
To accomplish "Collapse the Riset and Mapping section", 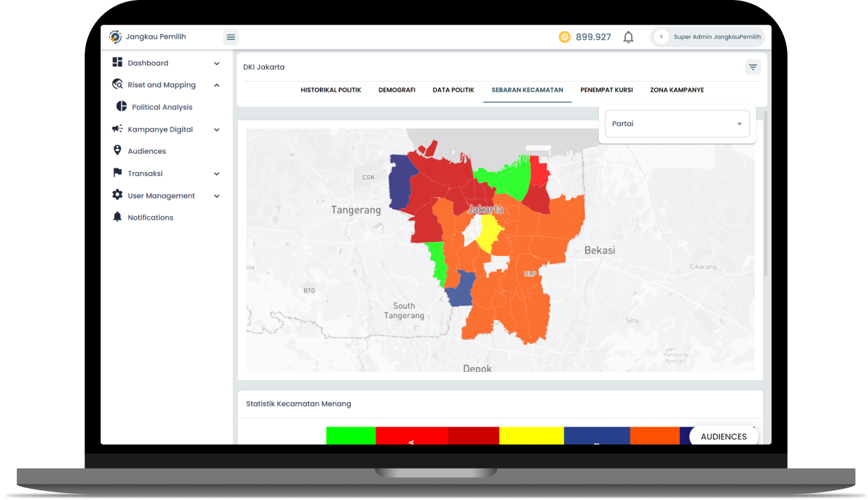I will [217, 85].
